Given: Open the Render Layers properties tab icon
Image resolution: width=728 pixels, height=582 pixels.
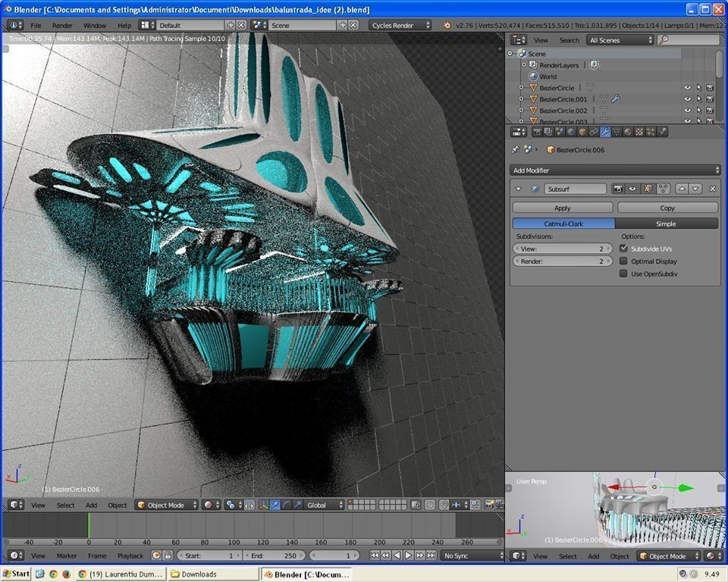Looking at the screenshot, I should [548, 132].
